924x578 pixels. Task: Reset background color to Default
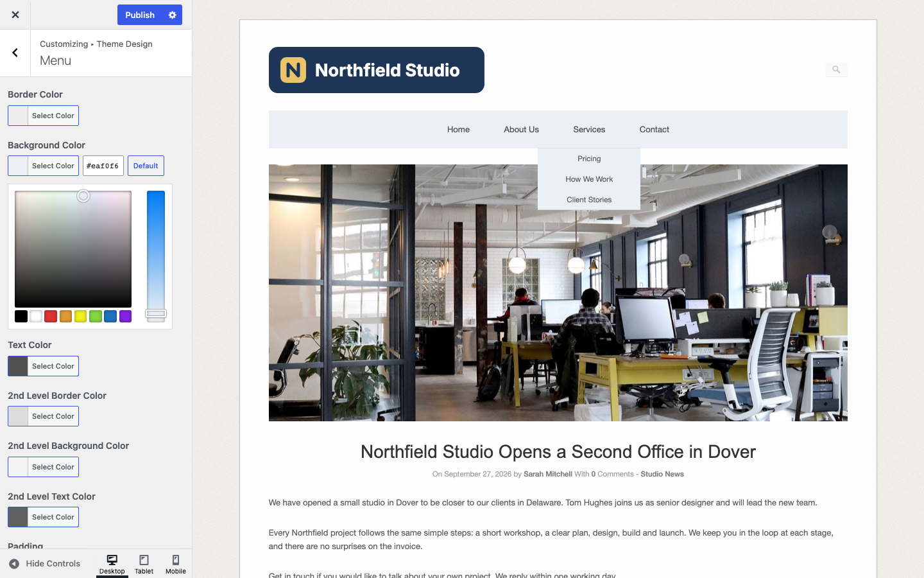pos(146,166)
